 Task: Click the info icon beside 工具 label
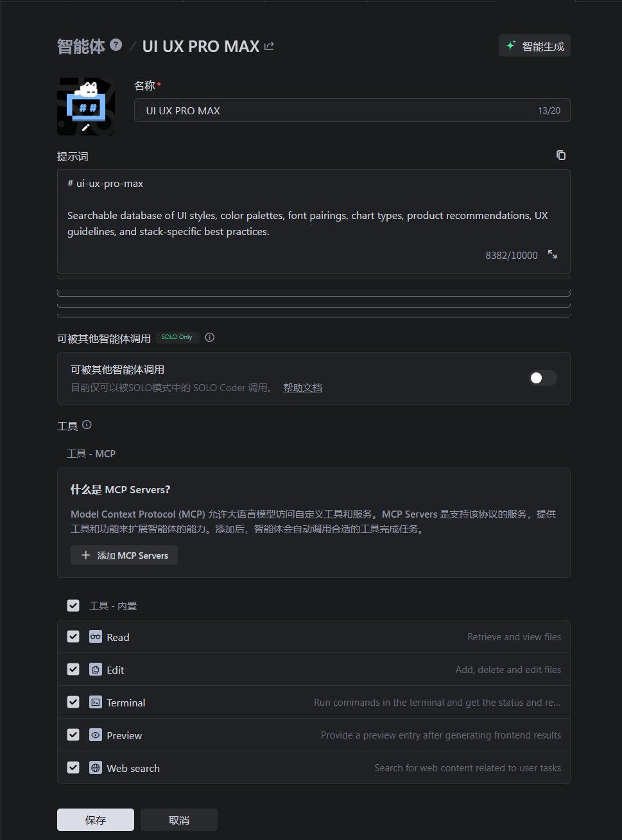(87, 424)
